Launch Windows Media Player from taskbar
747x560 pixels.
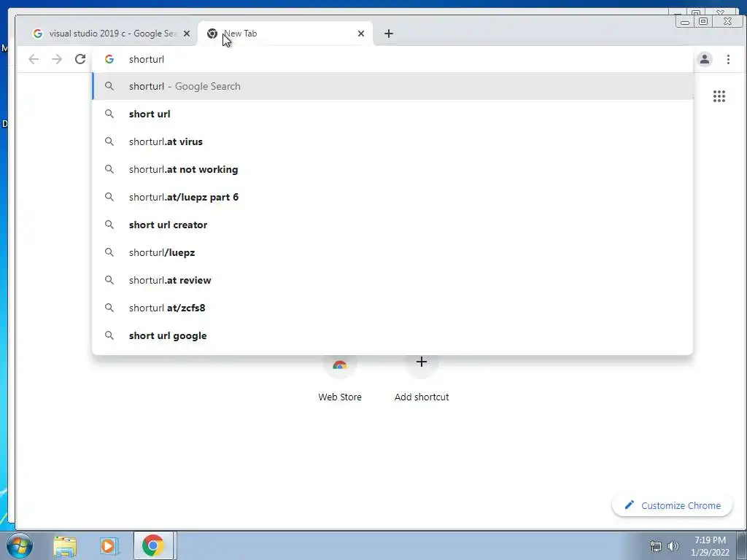[x=109, y=545]
